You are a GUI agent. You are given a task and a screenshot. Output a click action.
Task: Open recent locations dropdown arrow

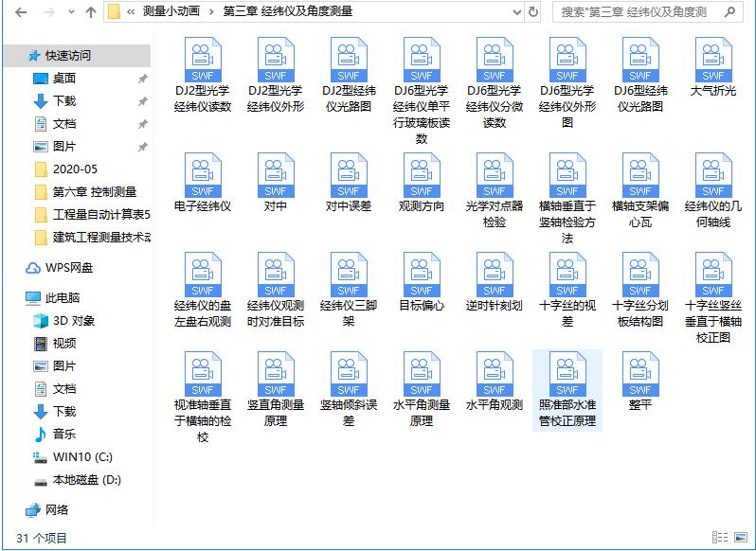click(x=71, y=12)
